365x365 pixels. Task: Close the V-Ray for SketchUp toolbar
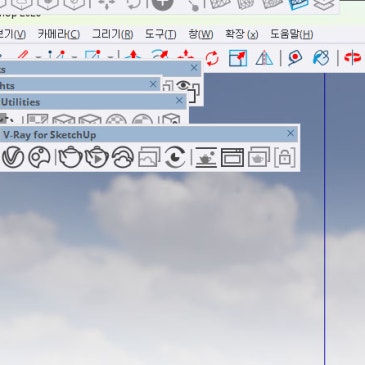pyautogui.click(x=290, y=133)
